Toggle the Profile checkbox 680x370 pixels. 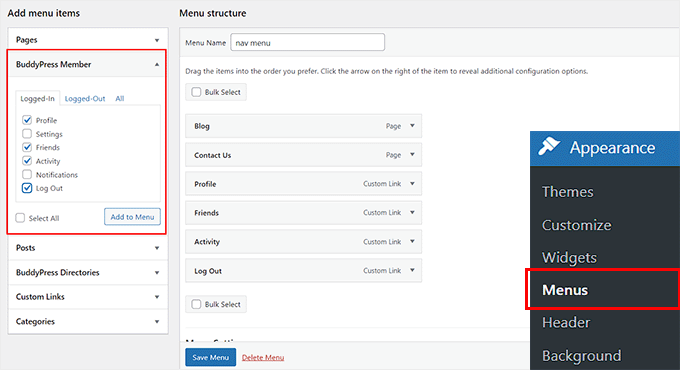27,120
